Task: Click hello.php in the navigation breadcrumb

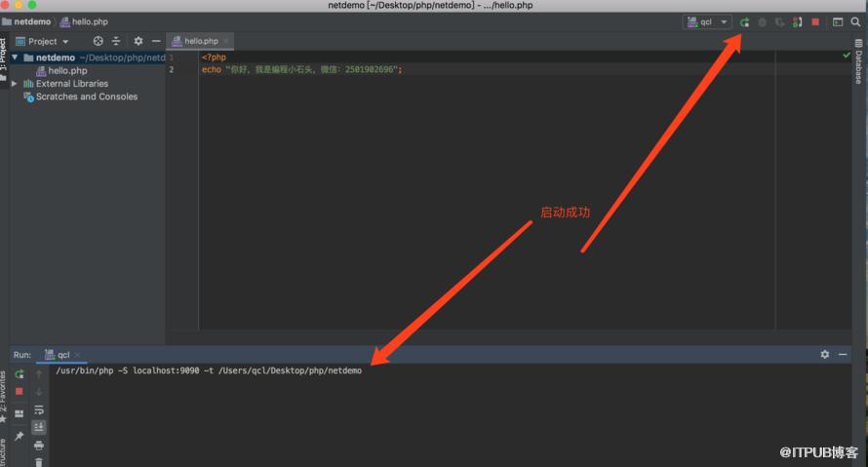Action: click(84, 21)
